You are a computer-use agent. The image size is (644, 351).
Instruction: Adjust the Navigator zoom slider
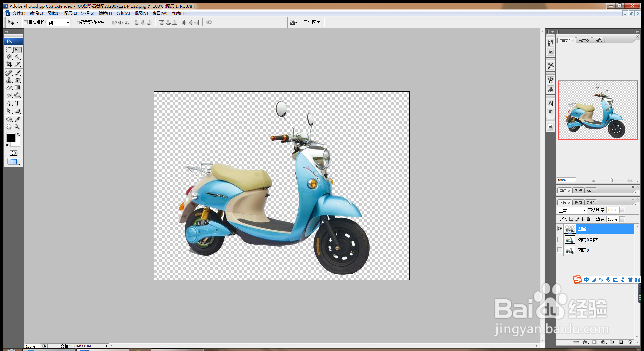[x=611, y=180]
